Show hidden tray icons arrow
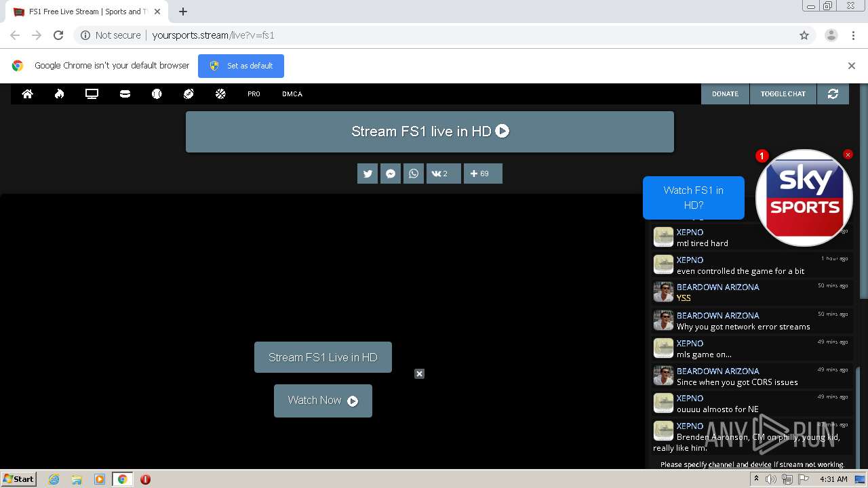This screenshot has height=488, width=868. (x=756, y=479)
